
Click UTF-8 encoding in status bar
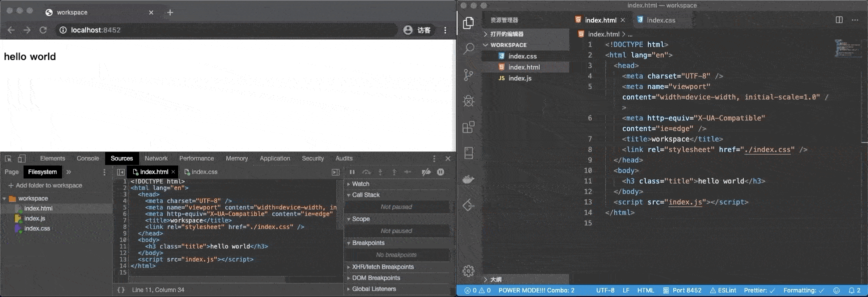[x=605, y=290]
